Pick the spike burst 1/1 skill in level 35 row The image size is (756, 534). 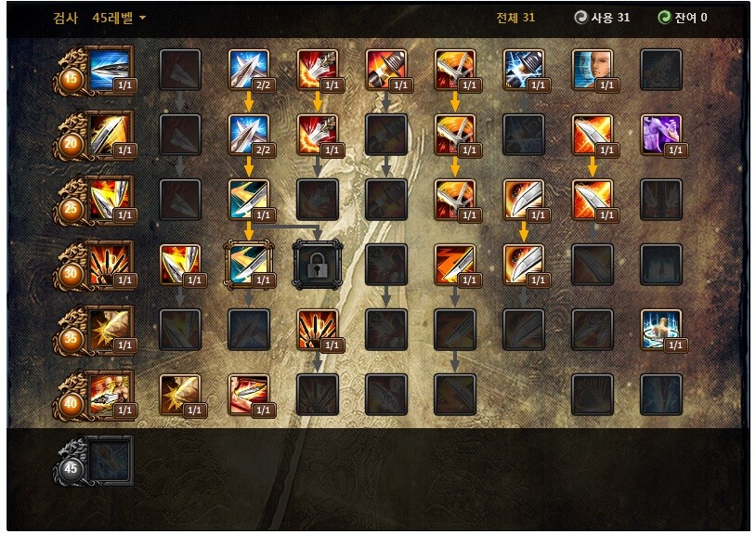(318, 330)
